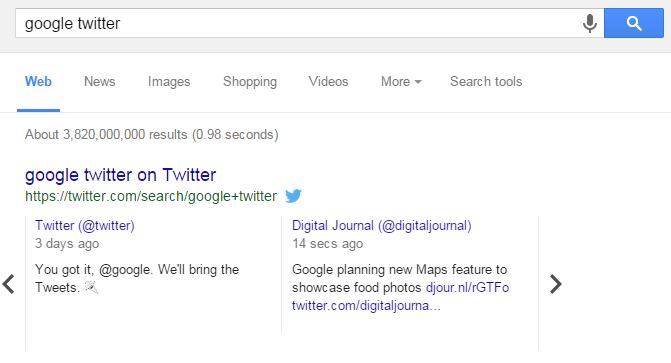The width and height of the screenshot is (671, 363).
Task: Click the microphone voice search icon
Action: pos(590,23)
